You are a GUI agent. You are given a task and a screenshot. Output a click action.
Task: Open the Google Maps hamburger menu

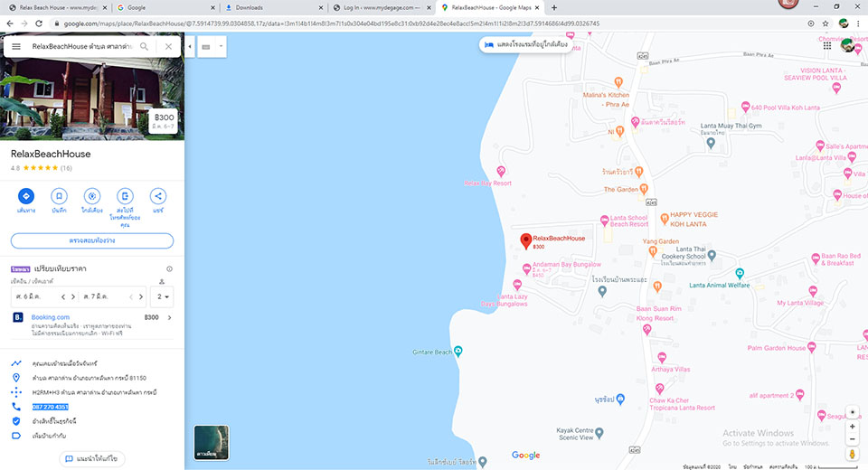(x=16, y=46)
